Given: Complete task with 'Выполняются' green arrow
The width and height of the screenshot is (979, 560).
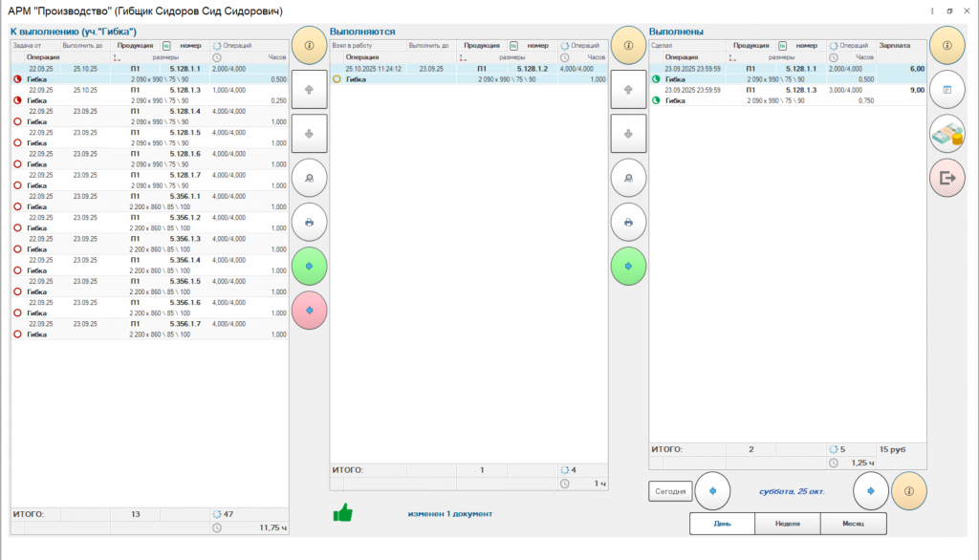Looking at the screenshot, I should 628,267.
